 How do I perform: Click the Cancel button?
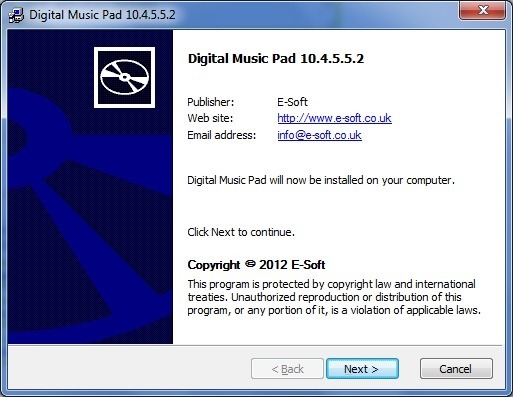pyautogui.click(x=456, y=369)
